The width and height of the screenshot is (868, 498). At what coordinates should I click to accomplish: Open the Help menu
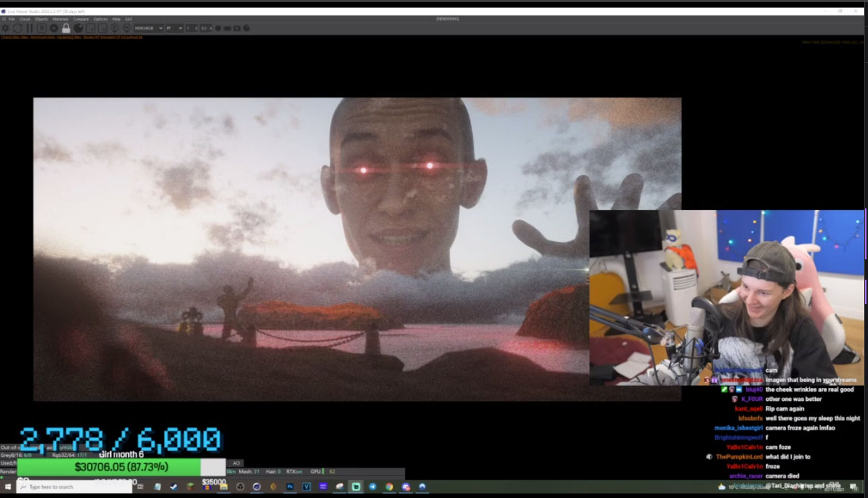tap(116, 19)
